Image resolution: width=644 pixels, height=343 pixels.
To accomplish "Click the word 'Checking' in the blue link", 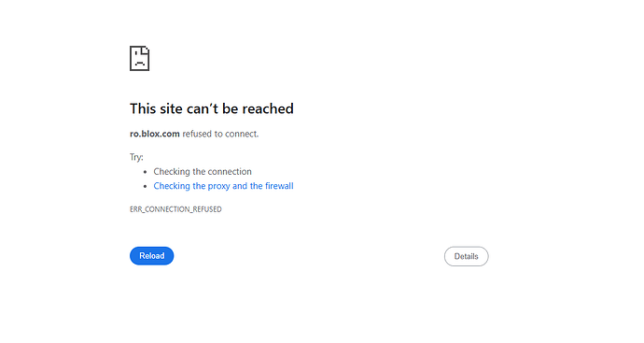I will click(x=172, y=186).
